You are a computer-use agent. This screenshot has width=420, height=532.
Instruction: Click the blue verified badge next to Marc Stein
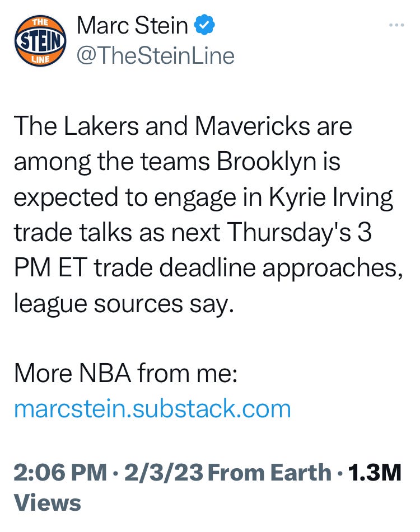click(x=206, y=24)
